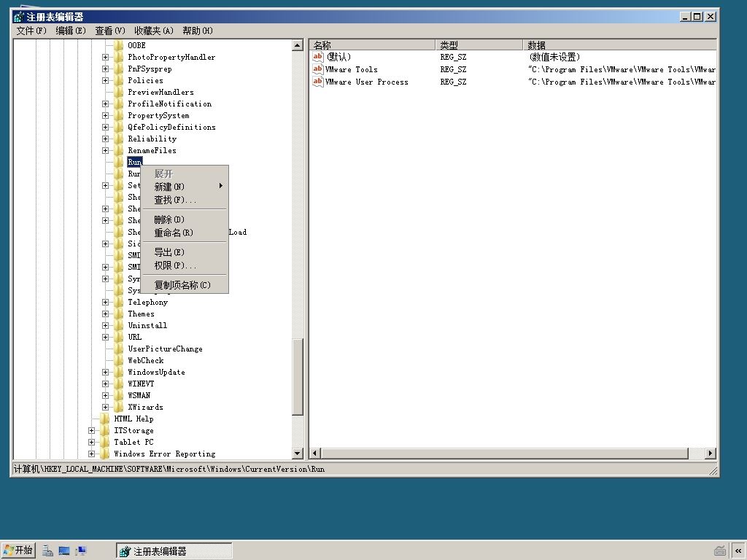
Task: Select the VMware Tools value name
Action: (352, 69)
